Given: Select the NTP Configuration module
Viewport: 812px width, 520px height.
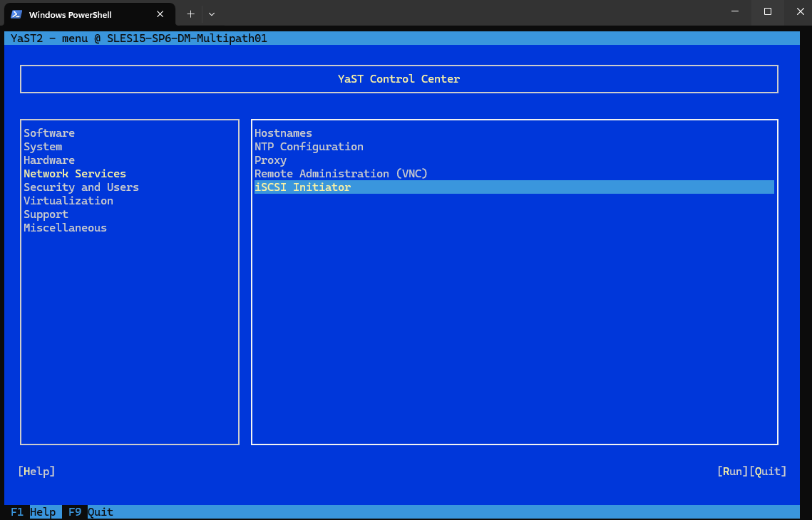Looking at the screenshot, I should coord(309,147).
